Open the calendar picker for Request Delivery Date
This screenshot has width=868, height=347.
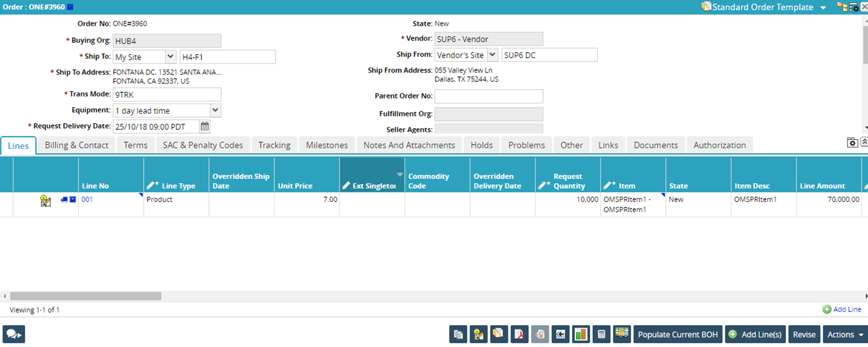205,126
